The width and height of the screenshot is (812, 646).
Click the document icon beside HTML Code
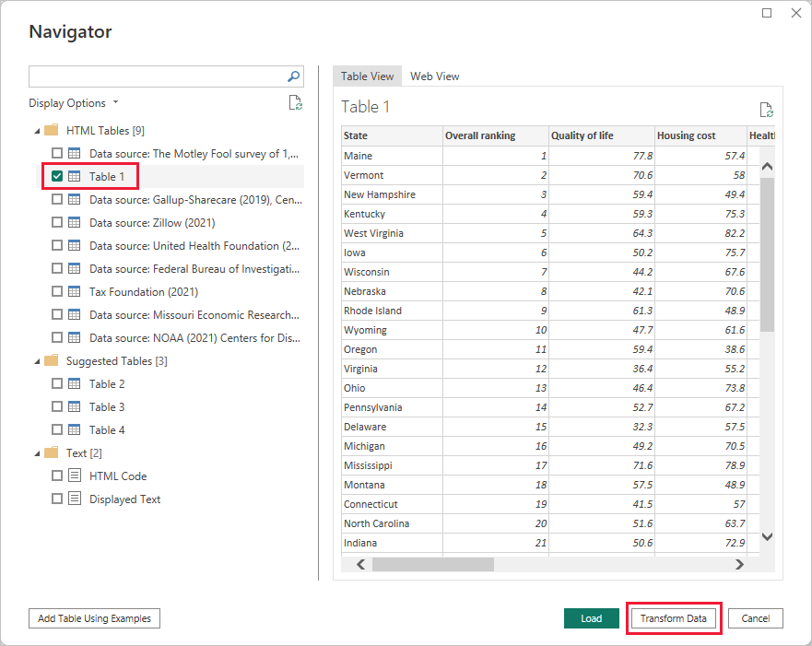tap(74, 476)
